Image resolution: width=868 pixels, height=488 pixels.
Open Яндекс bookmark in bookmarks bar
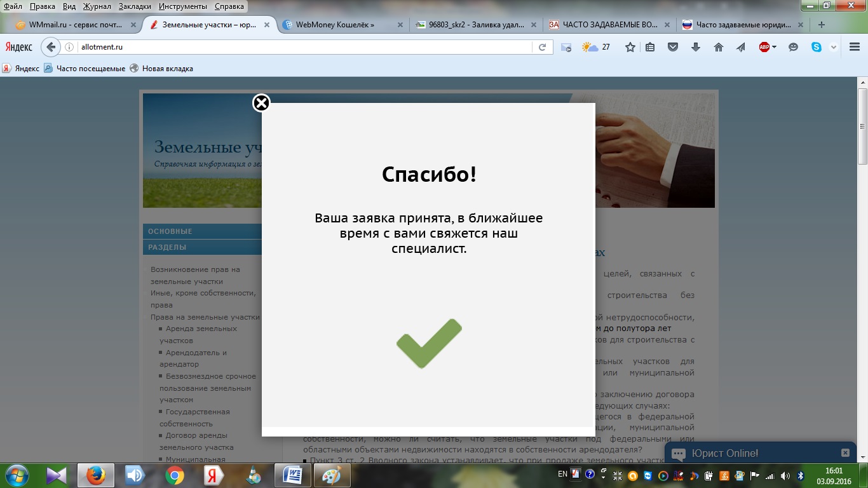[x=21, y=69]
